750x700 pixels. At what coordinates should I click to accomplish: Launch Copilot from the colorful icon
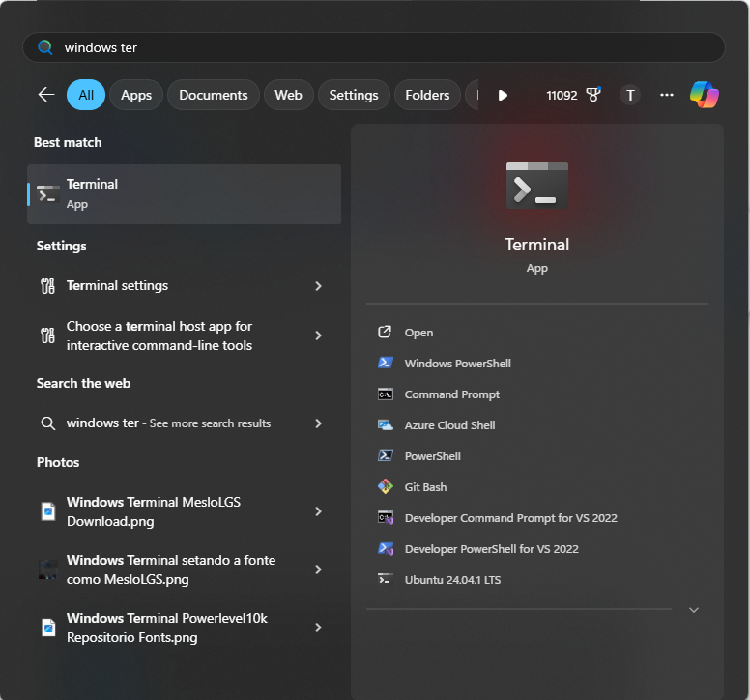tap(704, 94)
